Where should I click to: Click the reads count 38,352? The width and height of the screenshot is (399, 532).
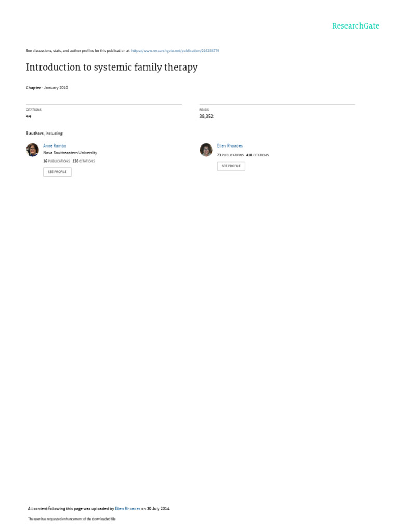(x=206, y=117)
